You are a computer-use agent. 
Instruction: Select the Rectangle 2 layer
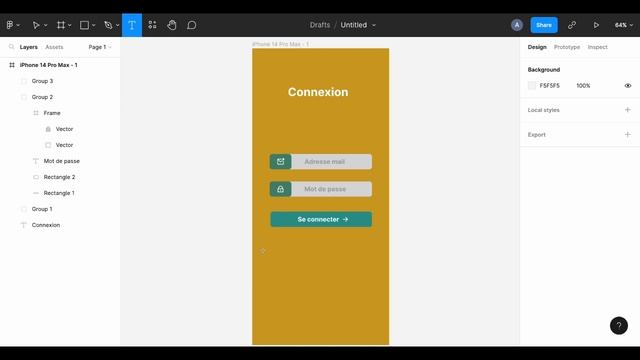pos(60,177)
